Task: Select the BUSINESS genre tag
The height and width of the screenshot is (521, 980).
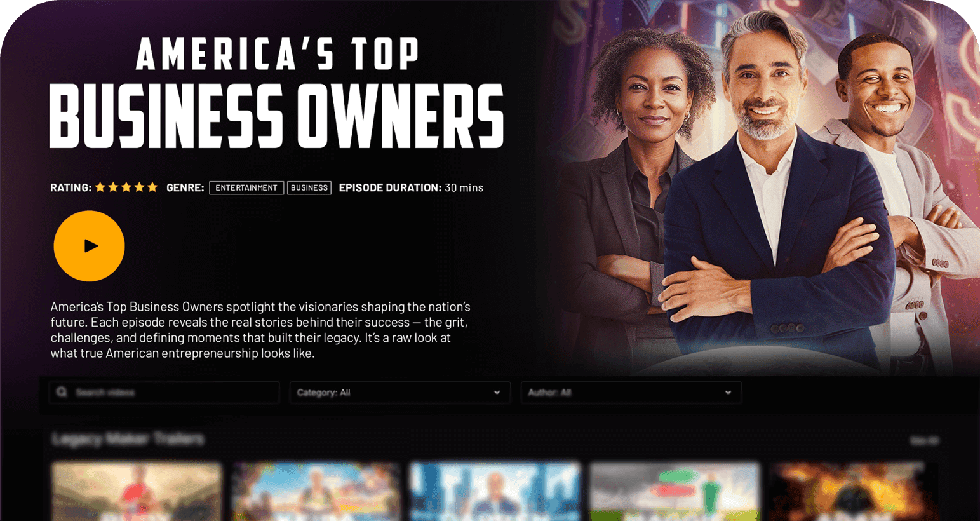Action: (309, 188)
